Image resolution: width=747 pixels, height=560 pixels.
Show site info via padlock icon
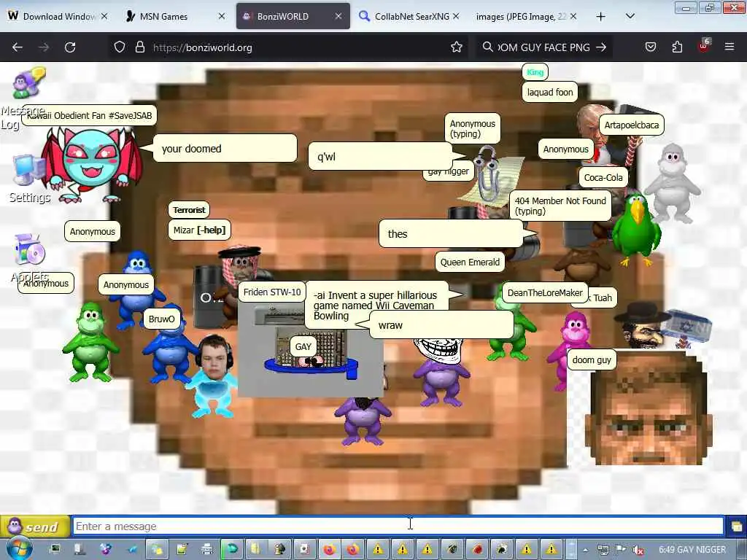click(x=139, y=47)
